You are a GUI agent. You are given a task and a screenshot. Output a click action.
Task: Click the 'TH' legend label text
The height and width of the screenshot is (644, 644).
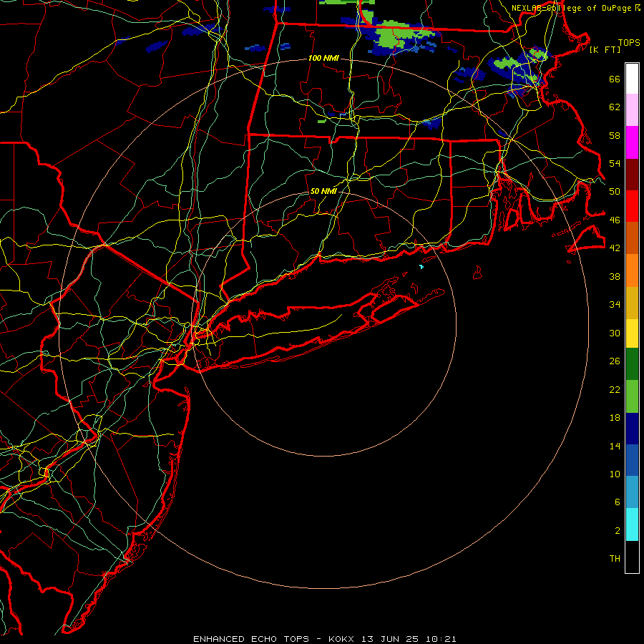click(x=615, y=559)
